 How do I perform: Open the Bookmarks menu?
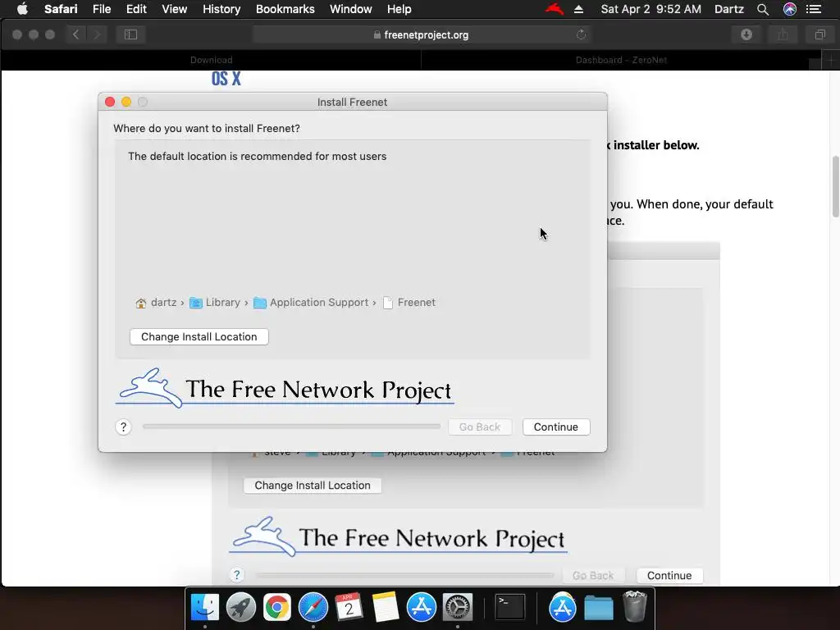(x=285, y=9)
